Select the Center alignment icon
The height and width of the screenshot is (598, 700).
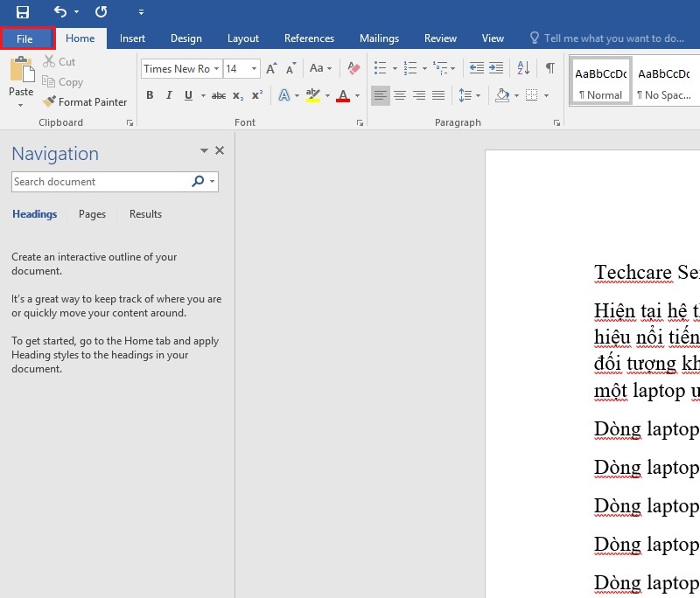400,95
